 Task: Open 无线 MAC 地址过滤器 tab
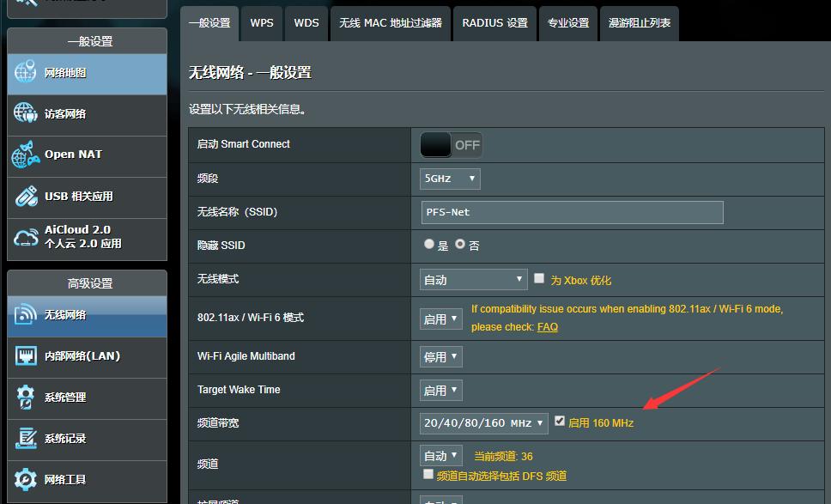point(391,23)
